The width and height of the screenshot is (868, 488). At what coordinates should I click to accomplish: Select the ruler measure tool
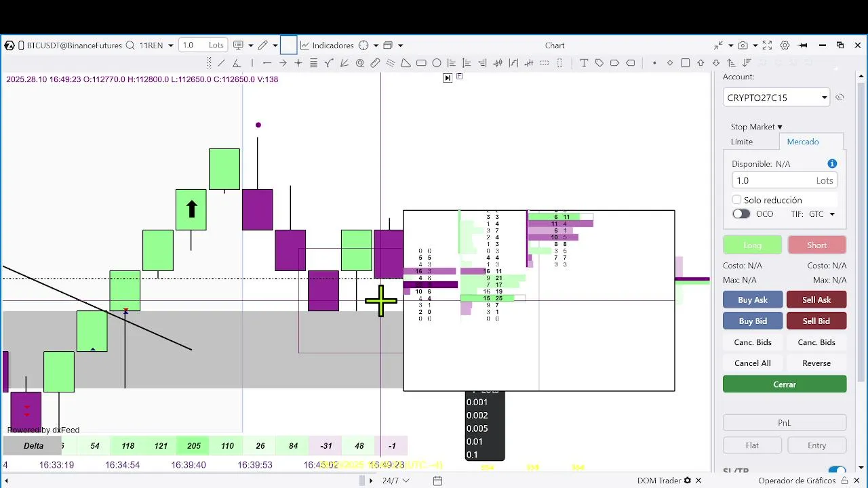375,63
